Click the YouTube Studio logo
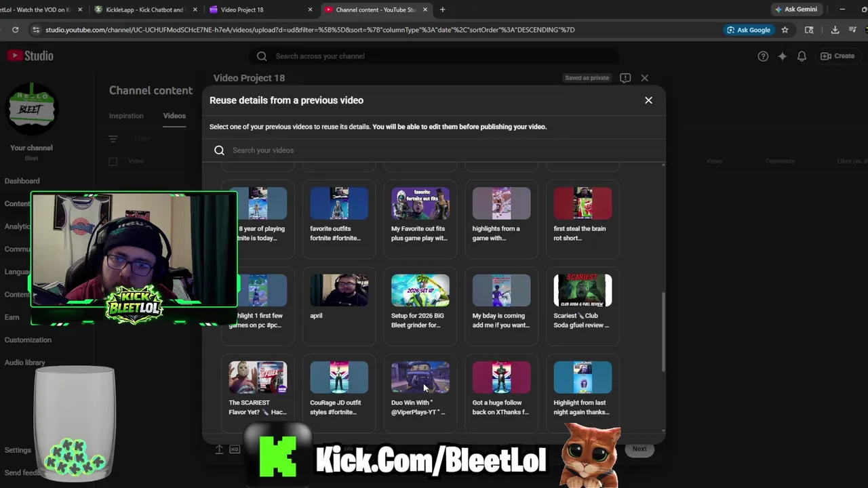868x488 pixels. (31, 56)
